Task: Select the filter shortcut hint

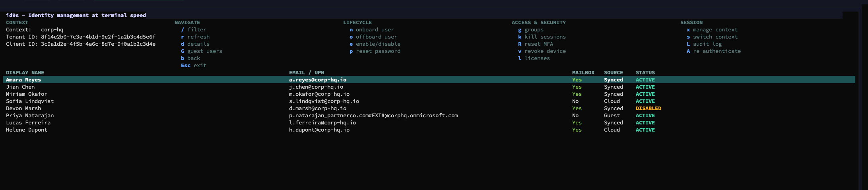Action: click(x=194, y=30)
